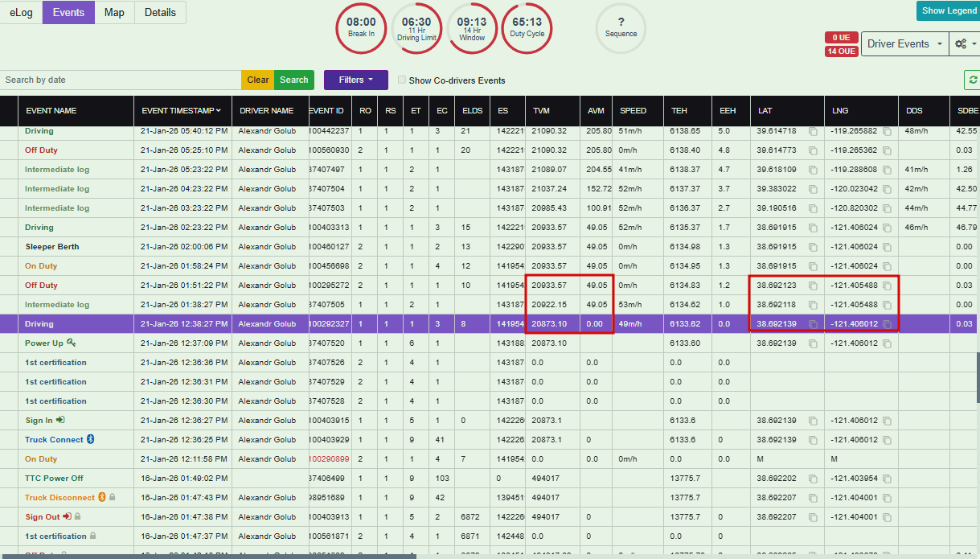Copy latitude 39.614718 with its copy icon
Screen dimensions: 980x559
[814, 131]
